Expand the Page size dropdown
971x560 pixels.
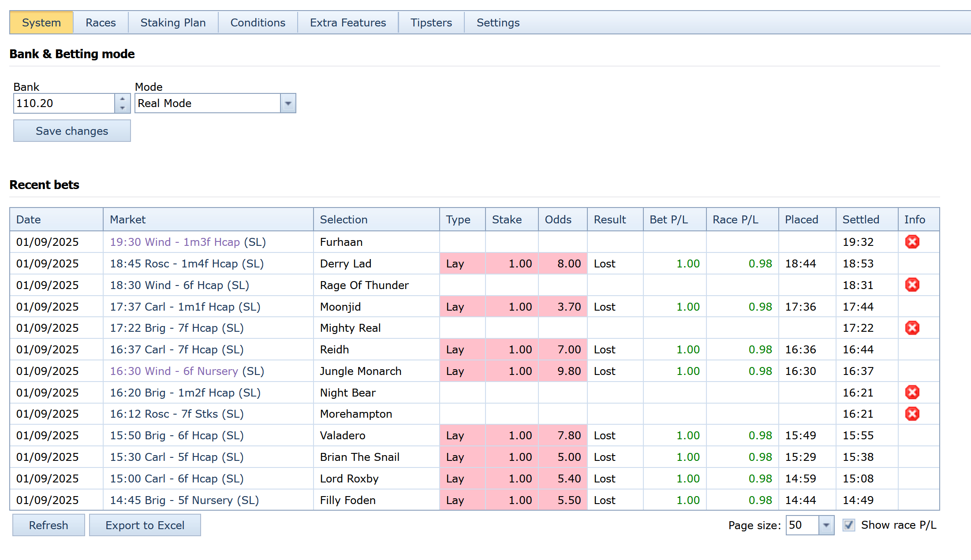(826, 525)
